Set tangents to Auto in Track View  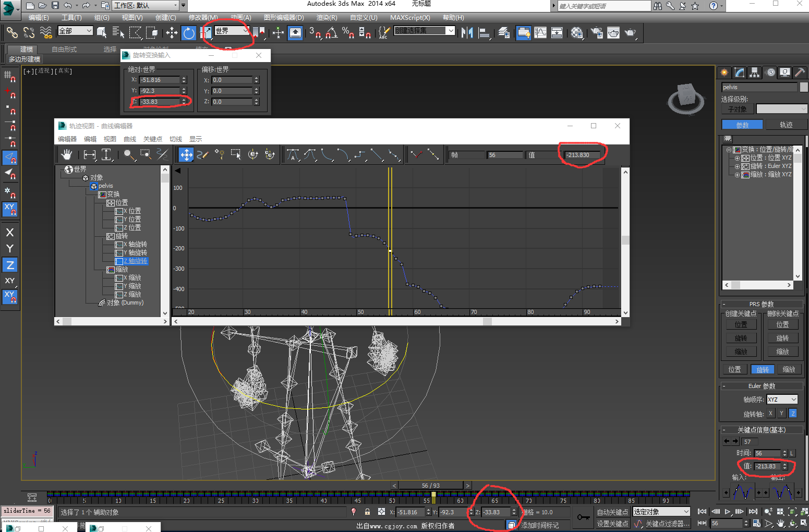293,154
